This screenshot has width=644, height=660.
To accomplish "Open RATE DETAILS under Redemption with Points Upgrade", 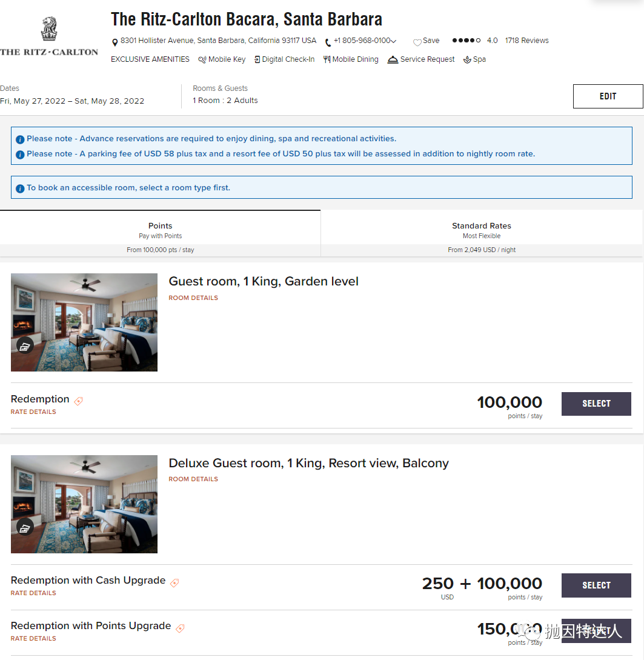I will (33, 638).
